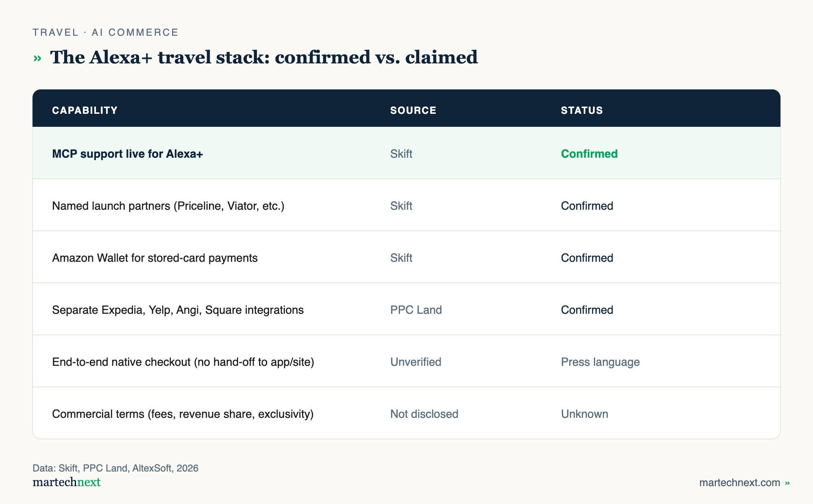Click the Amazon Wallet for stored-card payments cell

click(x=154, y=258)
